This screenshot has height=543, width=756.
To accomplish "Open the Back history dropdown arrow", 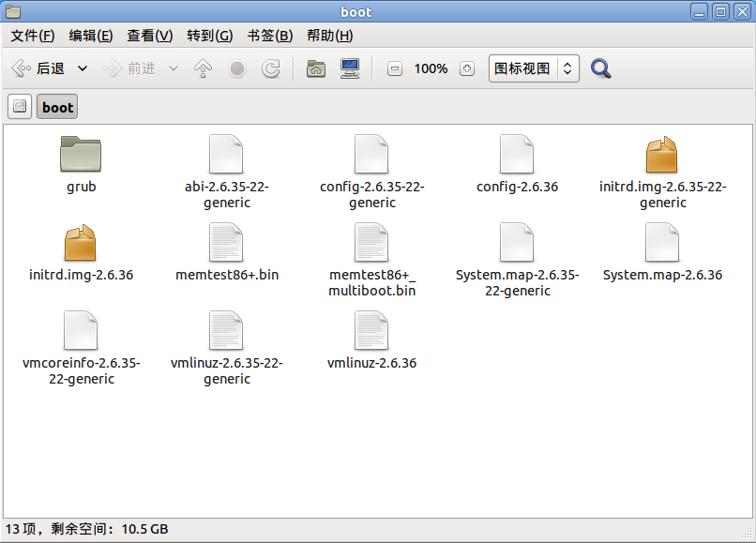I will pyautogui.click(x=83, y=68).
